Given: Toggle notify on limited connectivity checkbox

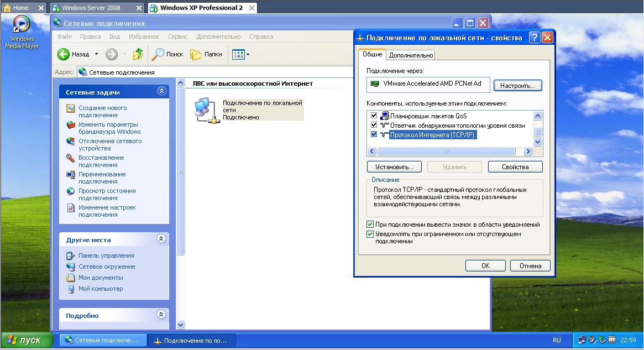Looking at the screenshot, I should coord(370,234).
